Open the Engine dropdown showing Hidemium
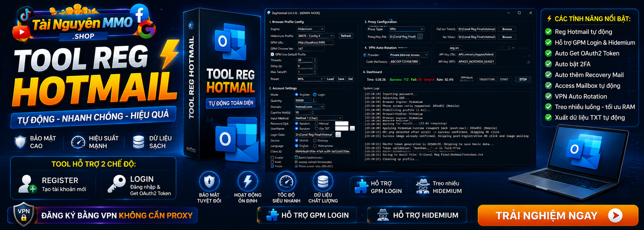The height and width of the screenshot is (230, 644). click(311, 29)
